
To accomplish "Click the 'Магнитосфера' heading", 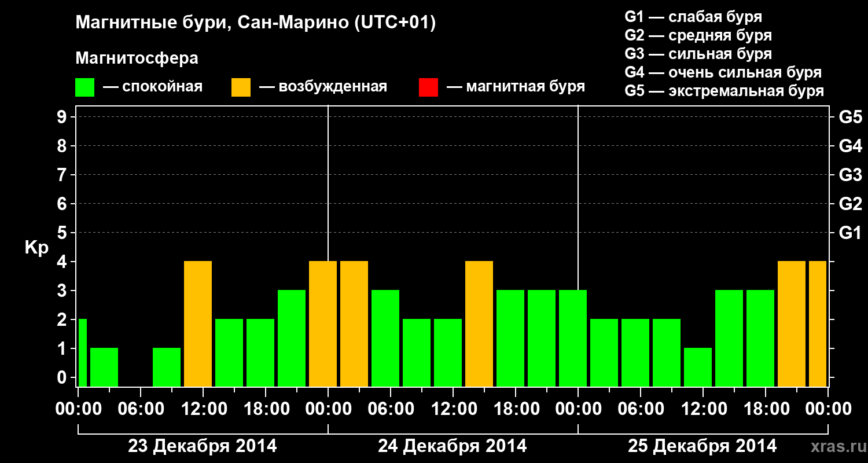I will (137, 58).
